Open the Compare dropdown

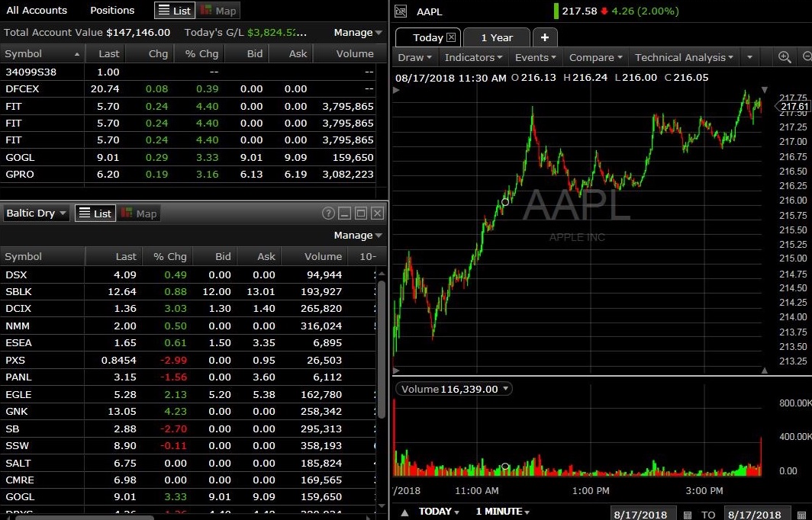tap(595, 57)
